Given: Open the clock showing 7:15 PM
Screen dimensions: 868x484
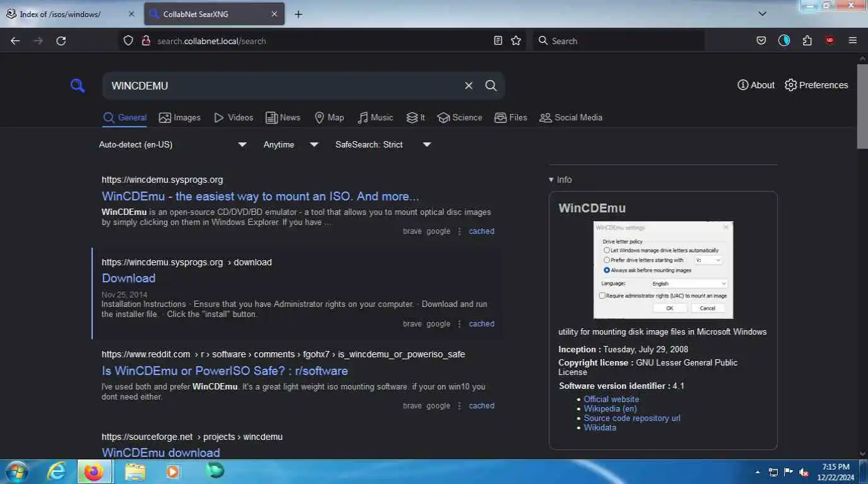Looking at the screenshot, I should [837, 472].
